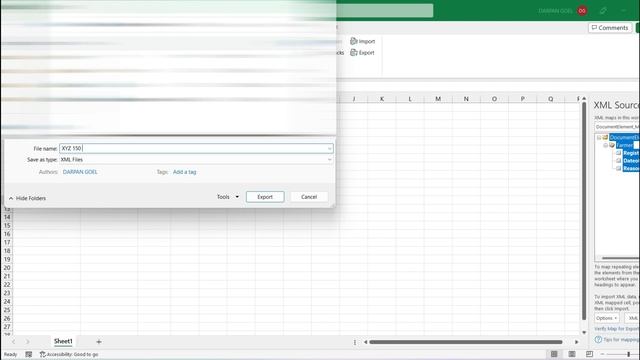Open the Tools dropdown in the dialog

(228, 197)
